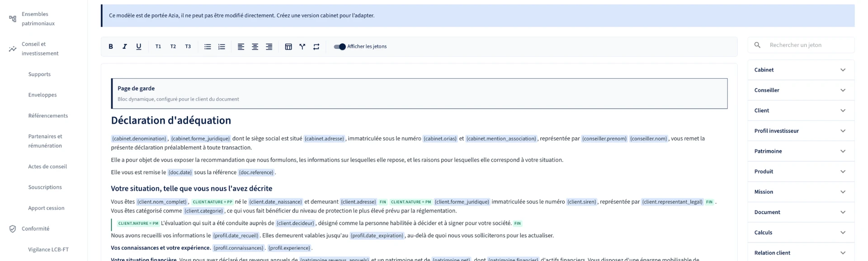This screenshot has width=868, height=261.
Task: Open Supports in the sidebar
Action: pyautogui.click(x=39, y=74)
